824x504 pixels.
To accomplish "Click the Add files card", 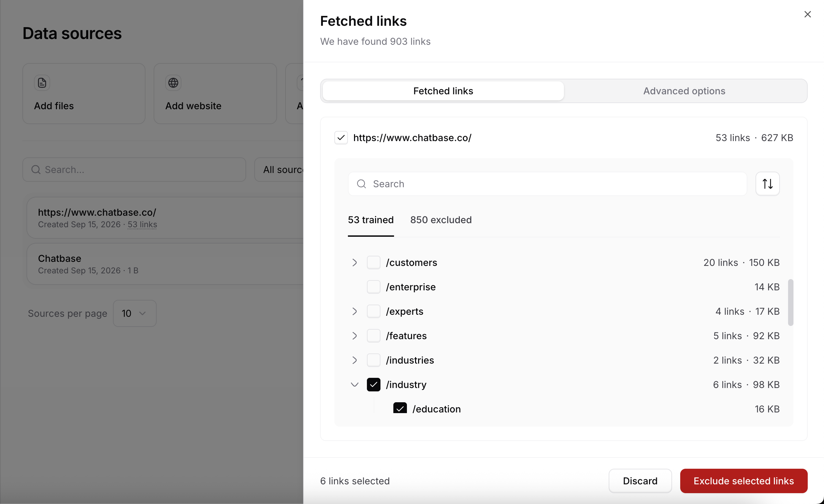I will [x=84, y=94].
